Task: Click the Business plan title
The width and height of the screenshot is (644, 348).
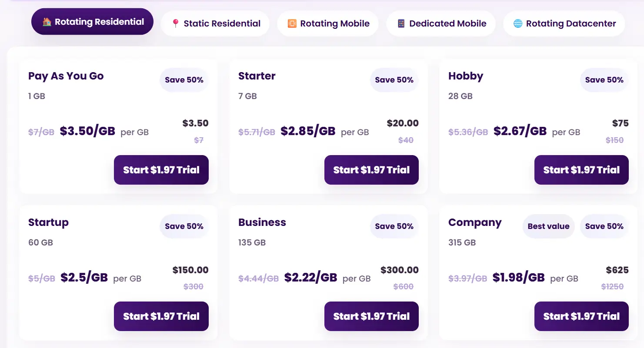Action: point(262,222)
